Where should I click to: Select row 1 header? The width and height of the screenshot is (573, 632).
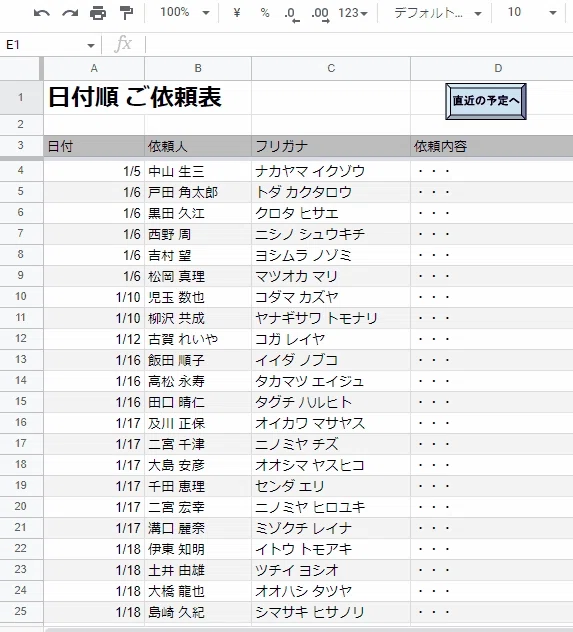click(x=21, y=97)
